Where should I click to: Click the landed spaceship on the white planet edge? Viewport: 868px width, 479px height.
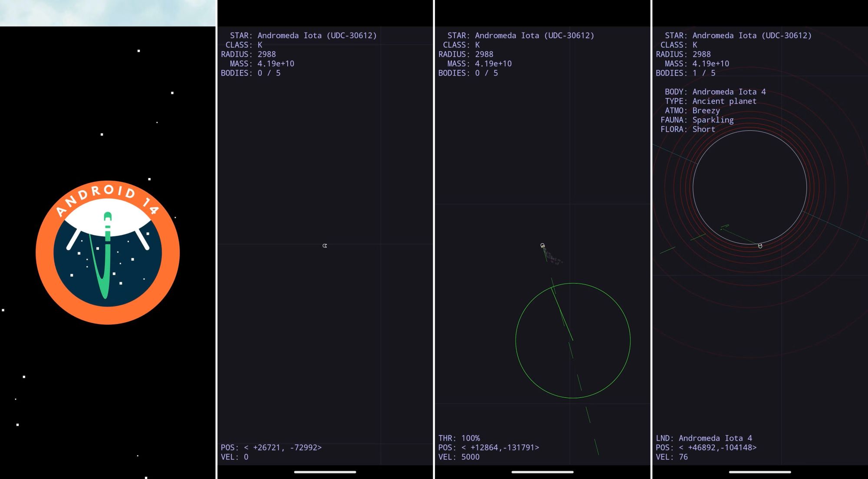(x=760, y=246)
